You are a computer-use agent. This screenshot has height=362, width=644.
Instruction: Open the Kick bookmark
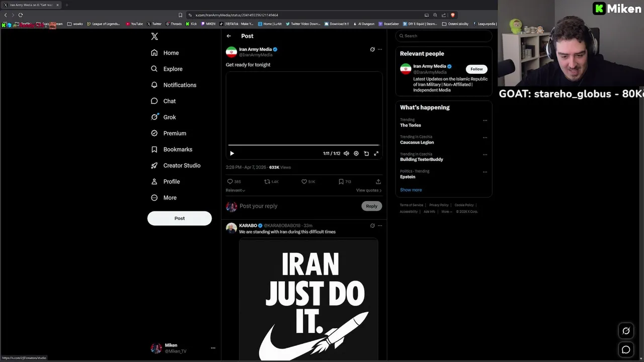192,24
